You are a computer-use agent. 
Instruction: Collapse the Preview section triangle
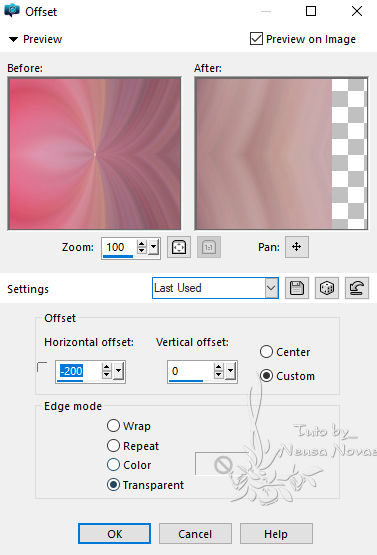[13, 39]
